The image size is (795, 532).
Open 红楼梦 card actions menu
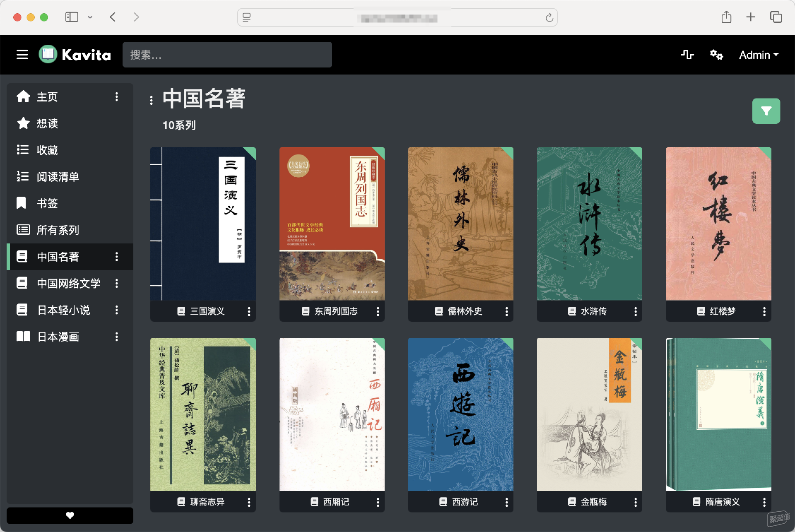pyautogui.click(x=764, y=311)
